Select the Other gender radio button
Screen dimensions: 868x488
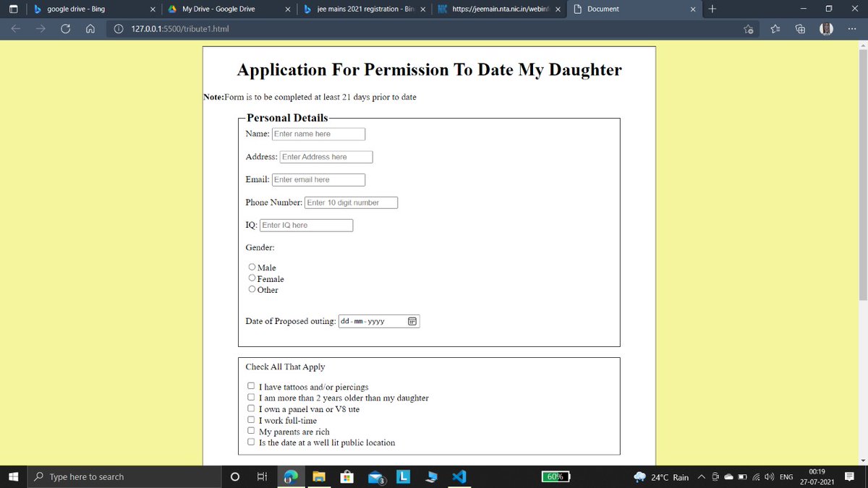pyautogui.click(x=252, y=289)
